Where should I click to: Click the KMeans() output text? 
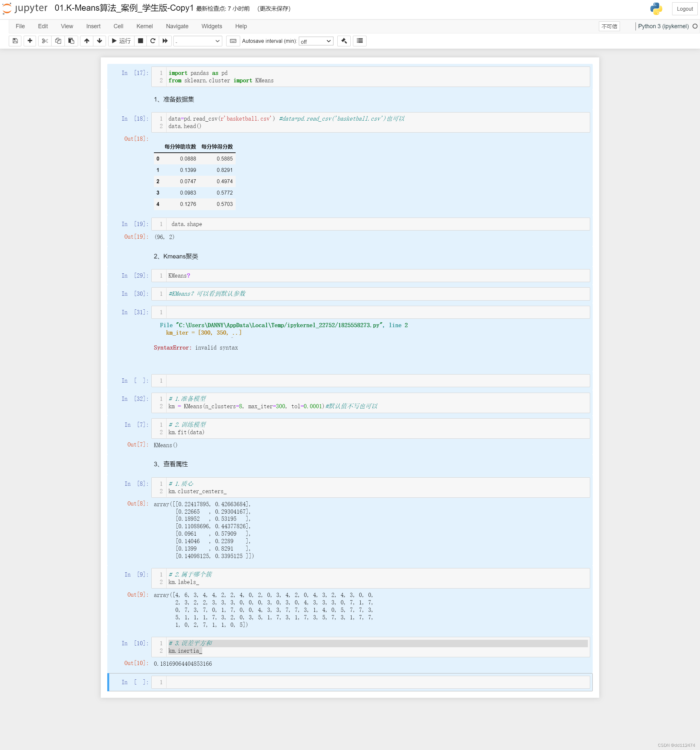pos(166,445)
